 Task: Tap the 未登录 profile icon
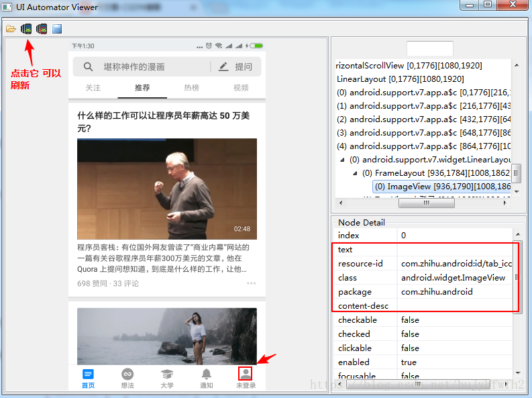246,374
